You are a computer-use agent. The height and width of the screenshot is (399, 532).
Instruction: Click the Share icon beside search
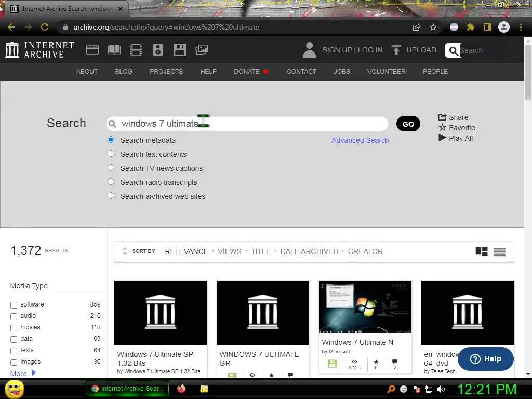coord(442,117)
